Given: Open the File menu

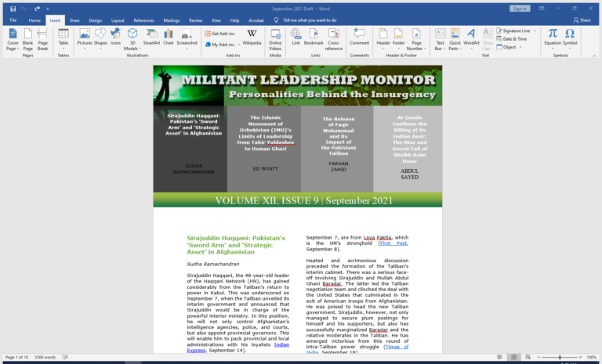Looking at the screenshot, I should 13,20.
